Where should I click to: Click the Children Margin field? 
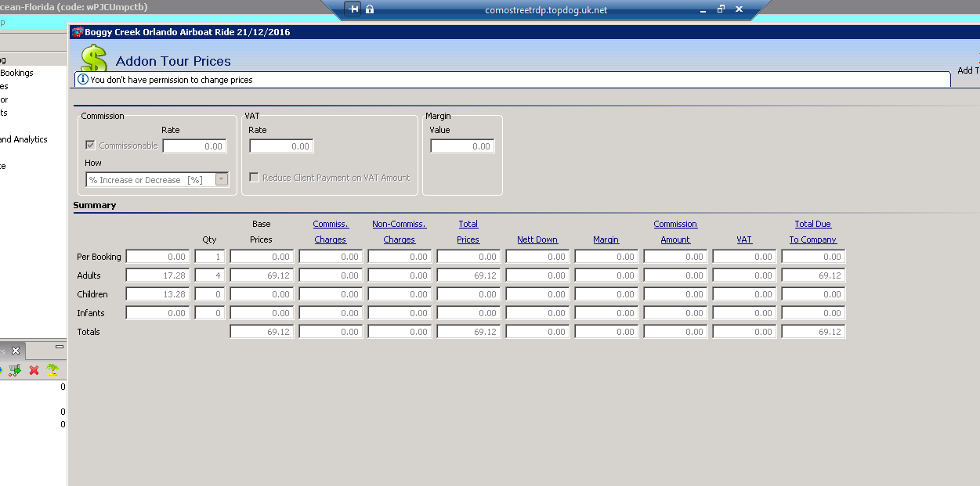click(x=606, y=294)
